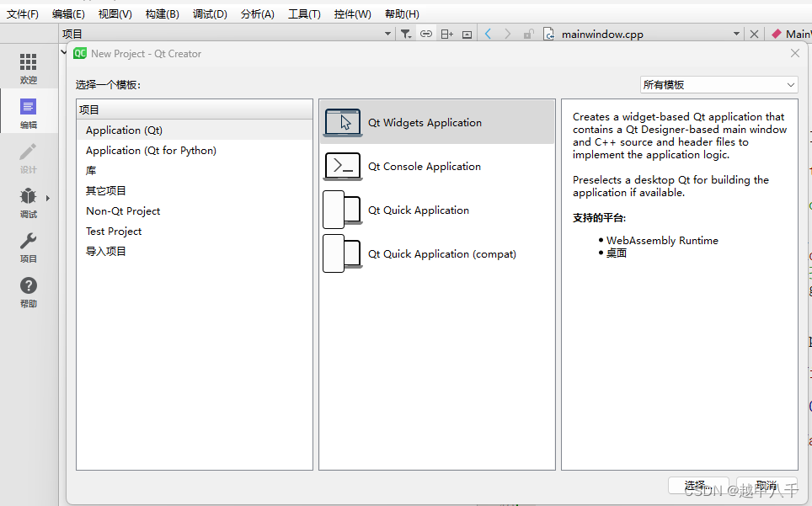This screenshot has width=812, height=506.
Task: Choose Qt Quick Application template
Action: pyautogui.click(x=437, y=210)
